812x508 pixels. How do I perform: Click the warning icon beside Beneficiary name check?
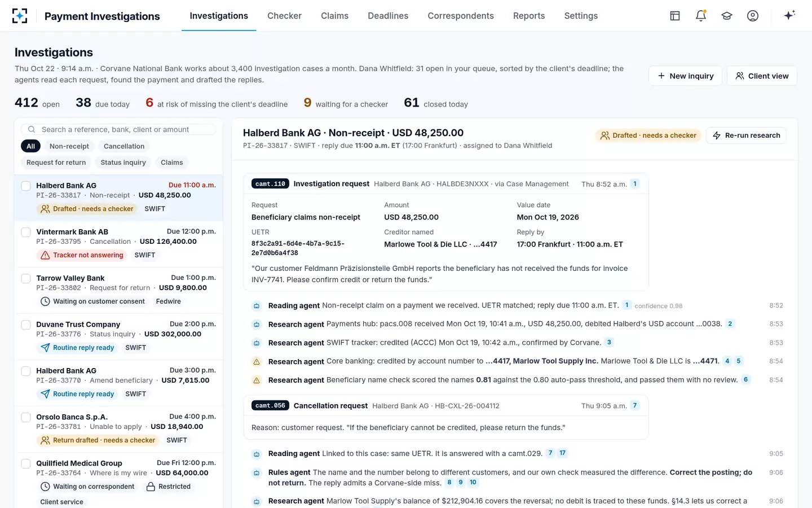pos(257,380)
